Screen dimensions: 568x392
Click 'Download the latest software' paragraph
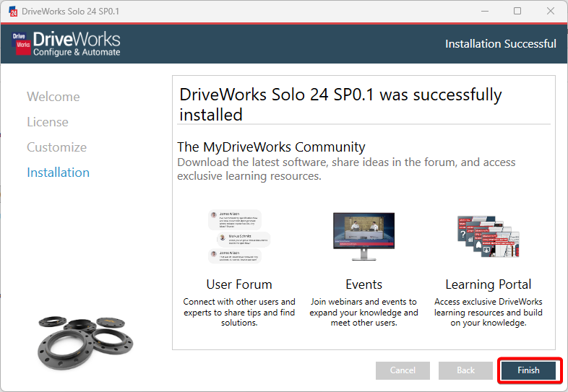pyautogui.click(x=346, y=169)
